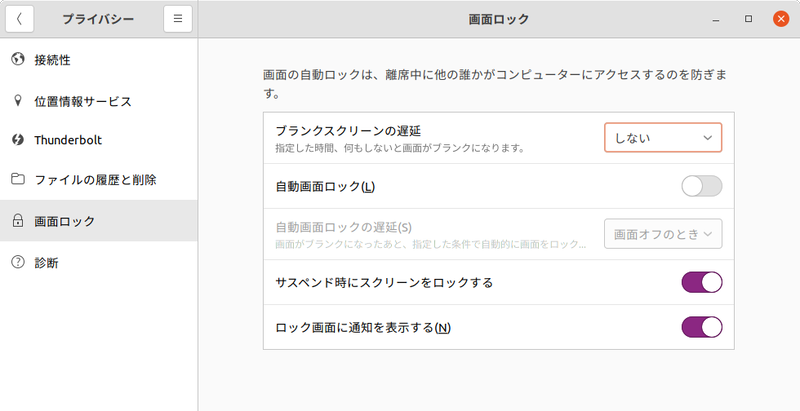Image resolution: width=800 pixels, height=411 pixels.
Task: Enable the 自動画面ロック switch
Action: tap(701, 186)
